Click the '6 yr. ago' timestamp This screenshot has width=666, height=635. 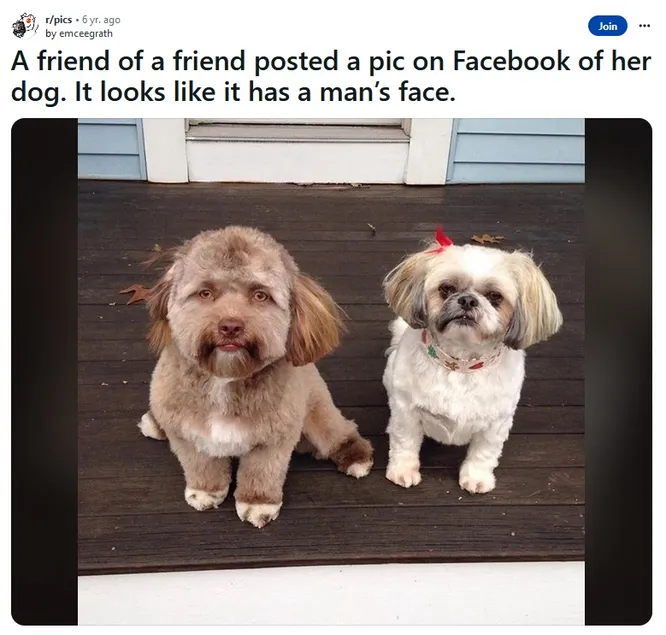click(x=101, y=20)
